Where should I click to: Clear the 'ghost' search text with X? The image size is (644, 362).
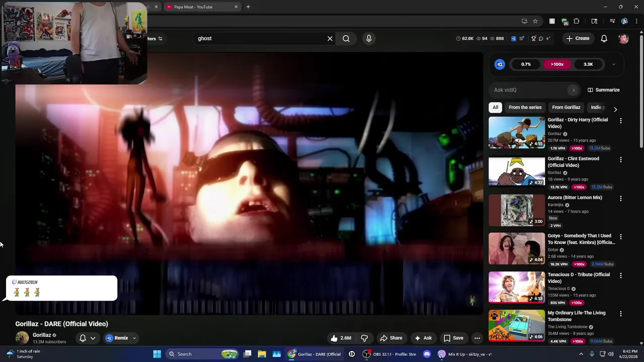pyautogui.click(x=330, y=38)
